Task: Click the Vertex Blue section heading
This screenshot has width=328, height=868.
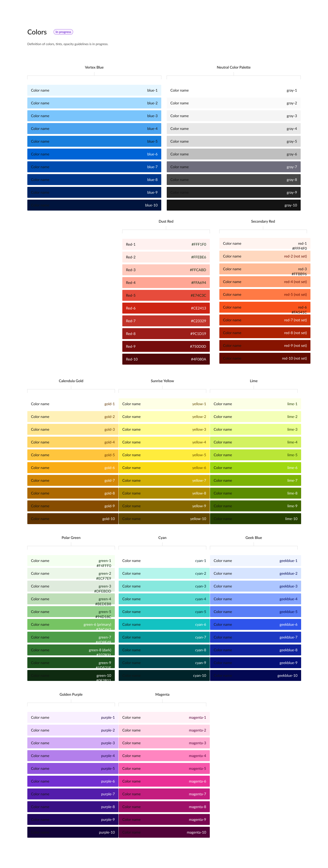Action: point(94,67)
